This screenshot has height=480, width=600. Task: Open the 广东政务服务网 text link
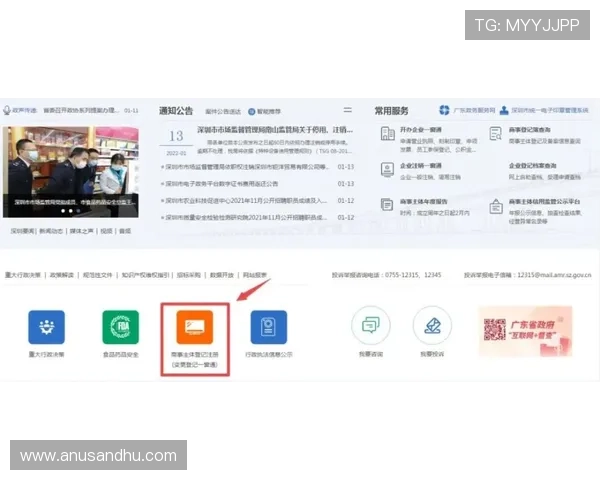click(474, 110)
